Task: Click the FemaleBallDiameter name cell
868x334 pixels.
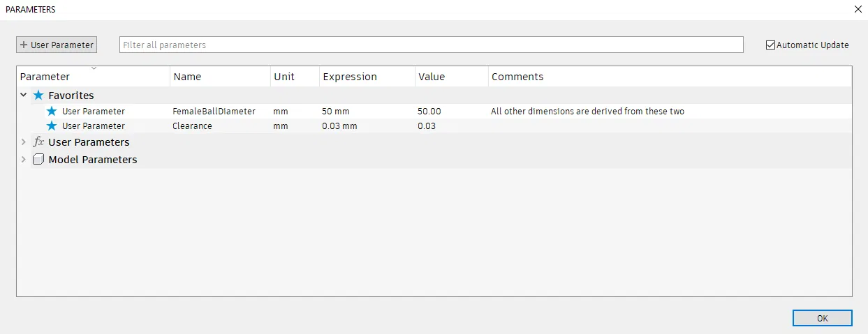Action: click(214, 112)
